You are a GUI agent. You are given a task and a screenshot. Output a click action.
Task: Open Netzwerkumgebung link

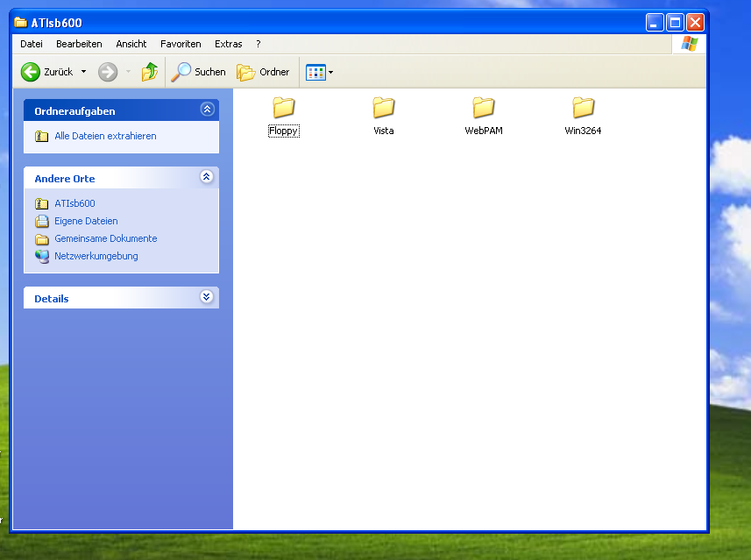[96, 256]
